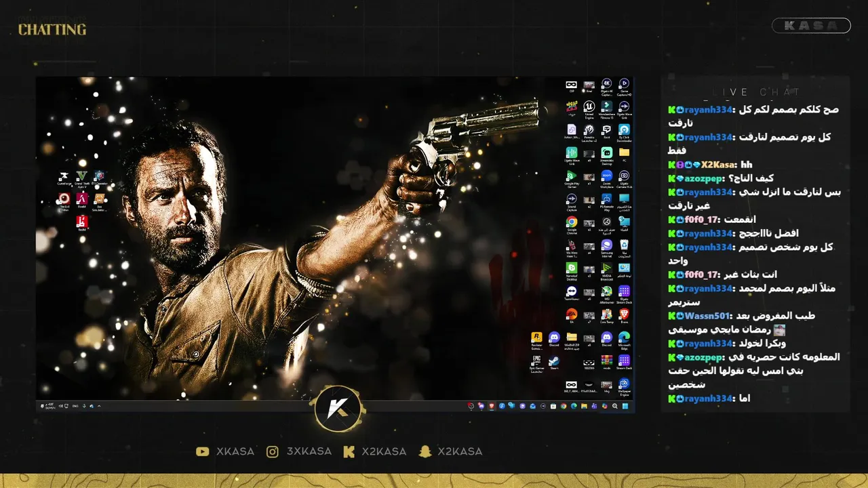The image size is (868, 488).
Task: Click the LIVE CHAT panel header
Action: pyautogui.click(x=756, y=92)
